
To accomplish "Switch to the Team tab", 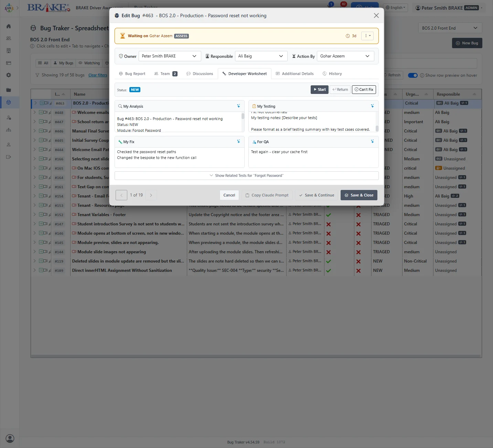I will pyautogui.click(x=166, y=74).
